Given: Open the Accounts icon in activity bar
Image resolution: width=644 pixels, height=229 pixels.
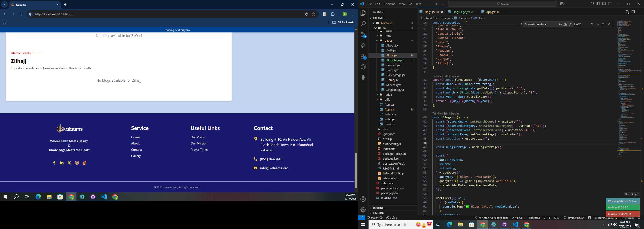Looking at the screenshot, I should point(363,199).
